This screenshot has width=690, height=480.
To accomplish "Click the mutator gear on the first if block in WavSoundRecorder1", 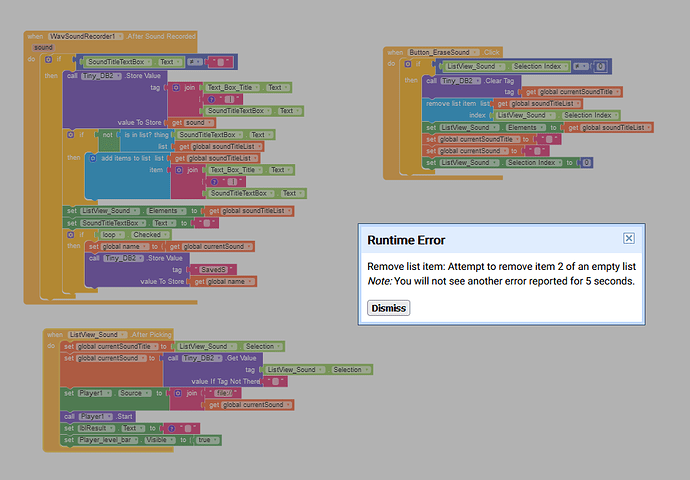I will [x=49, y=60].
